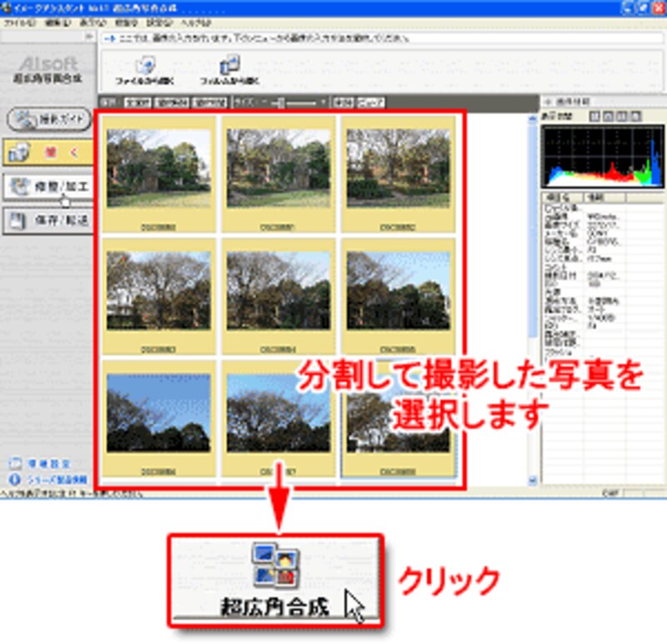Select the center photo thumbnail in the grid

[x=278, y=291]
